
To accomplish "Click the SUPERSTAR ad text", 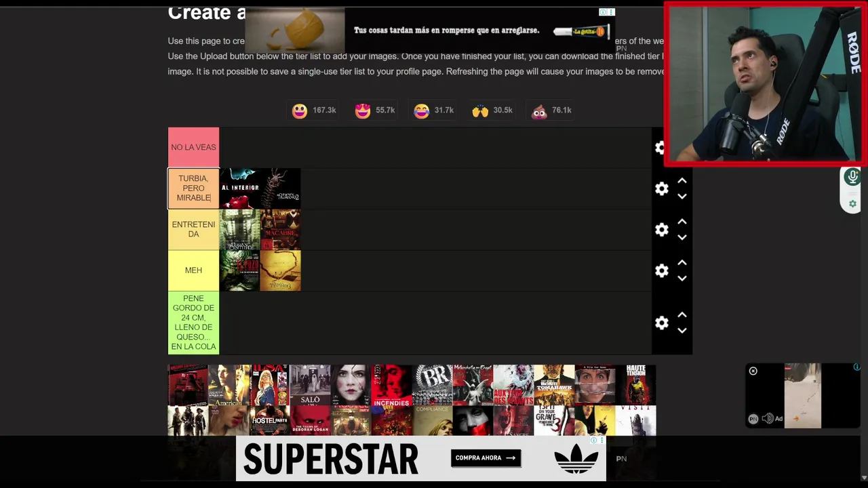I will pyautogui.click(x=330, y=460).
